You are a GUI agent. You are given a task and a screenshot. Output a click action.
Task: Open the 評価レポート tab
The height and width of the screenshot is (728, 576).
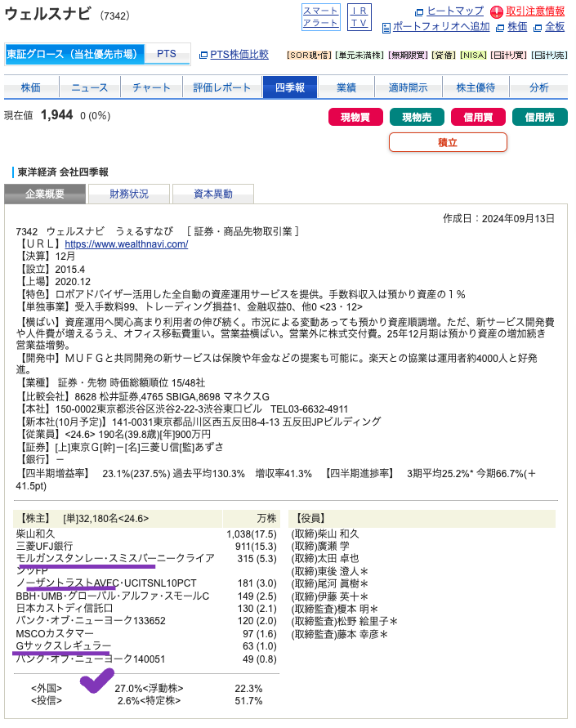tap(222, 87)
